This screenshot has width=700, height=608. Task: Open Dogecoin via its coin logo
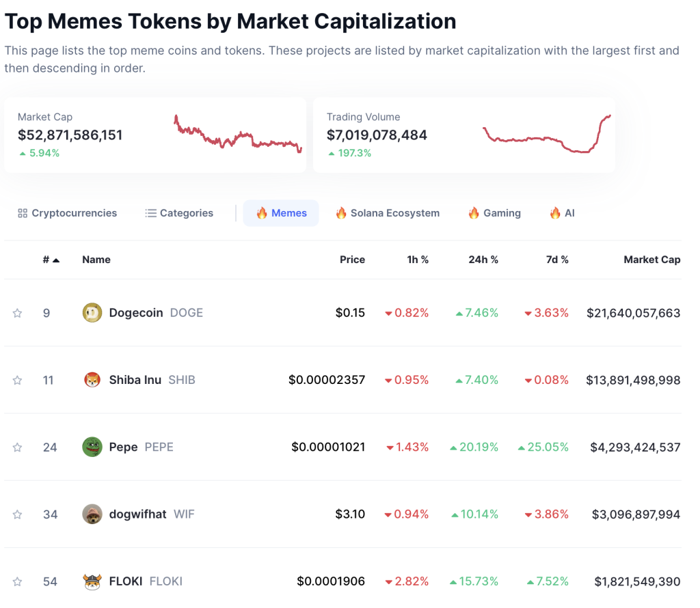[92, 312]
